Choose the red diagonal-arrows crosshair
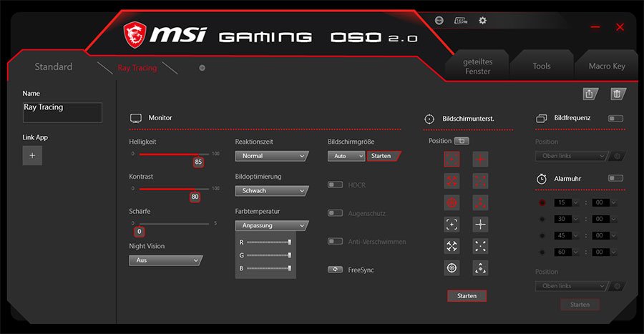644x334 pixels. point(452,181)
